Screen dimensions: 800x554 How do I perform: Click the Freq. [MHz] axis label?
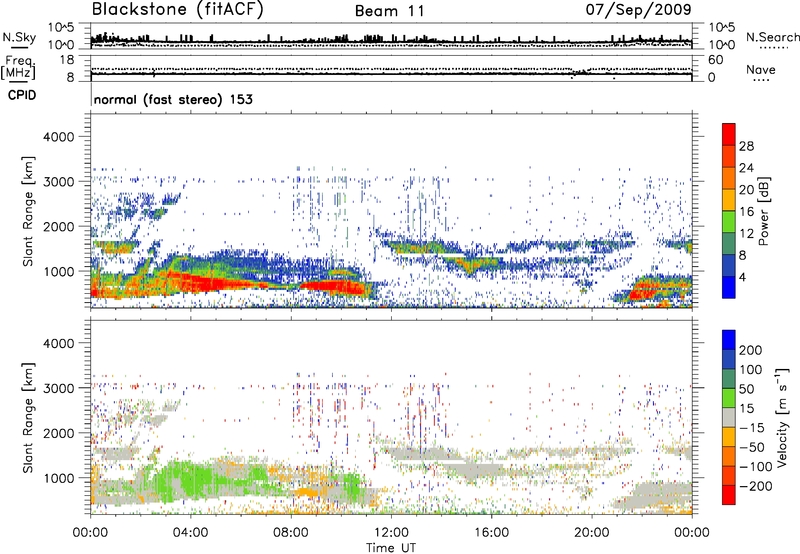(x=18, y=67)
